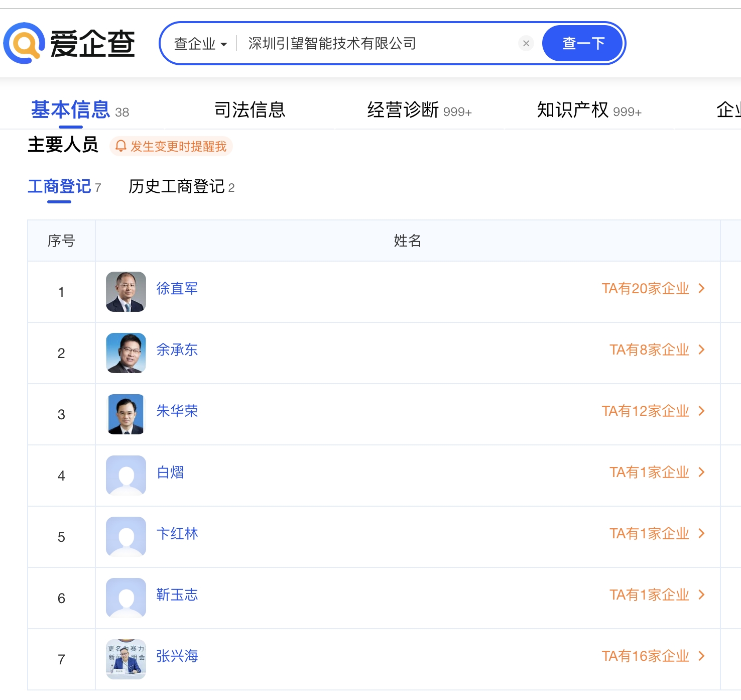
Task: Switch to the 司法信息 tab
Action: tap(250, 109)
